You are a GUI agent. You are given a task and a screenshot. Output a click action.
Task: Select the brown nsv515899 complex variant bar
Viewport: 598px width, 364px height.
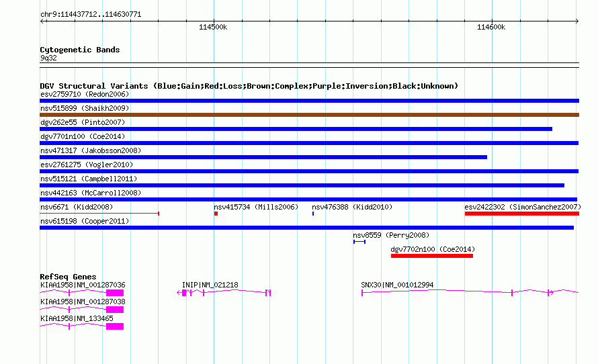tap(309, 115)
